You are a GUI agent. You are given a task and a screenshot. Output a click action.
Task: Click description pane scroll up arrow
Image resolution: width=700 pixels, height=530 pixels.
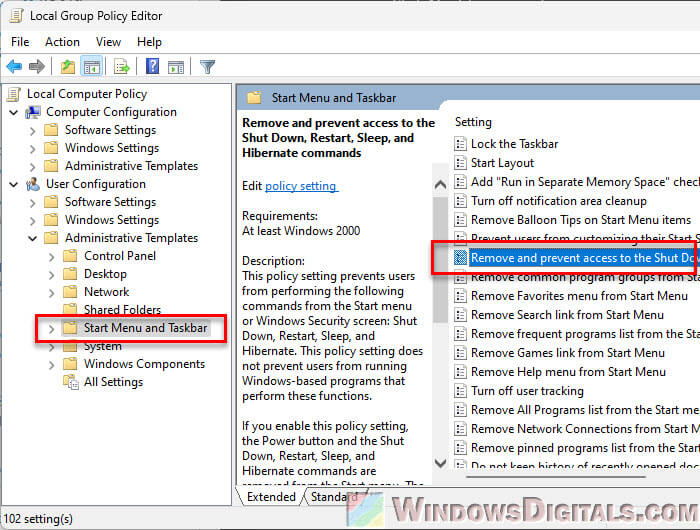[x=440, y=184]
